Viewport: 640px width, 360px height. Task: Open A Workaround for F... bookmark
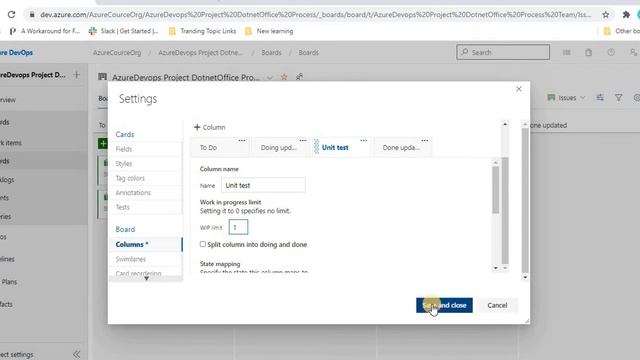45,31
